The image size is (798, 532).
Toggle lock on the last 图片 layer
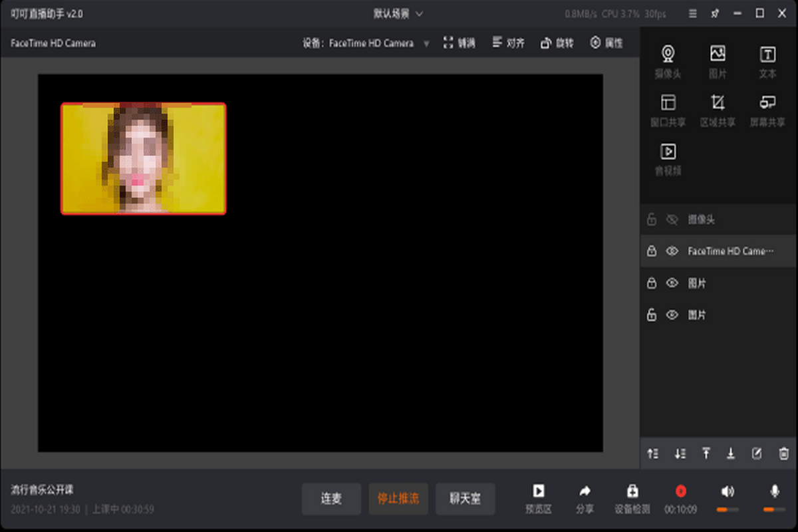click(x=652, y=315)
